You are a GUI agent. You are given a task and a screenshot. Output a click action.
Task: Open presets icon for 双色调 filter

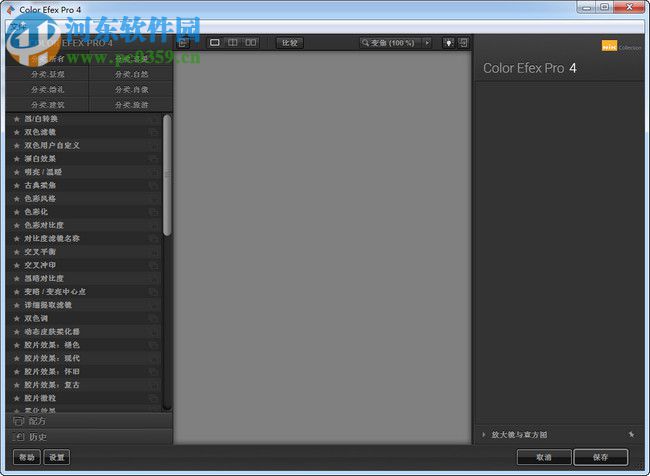pyautogui.click(x=154, y=318)
